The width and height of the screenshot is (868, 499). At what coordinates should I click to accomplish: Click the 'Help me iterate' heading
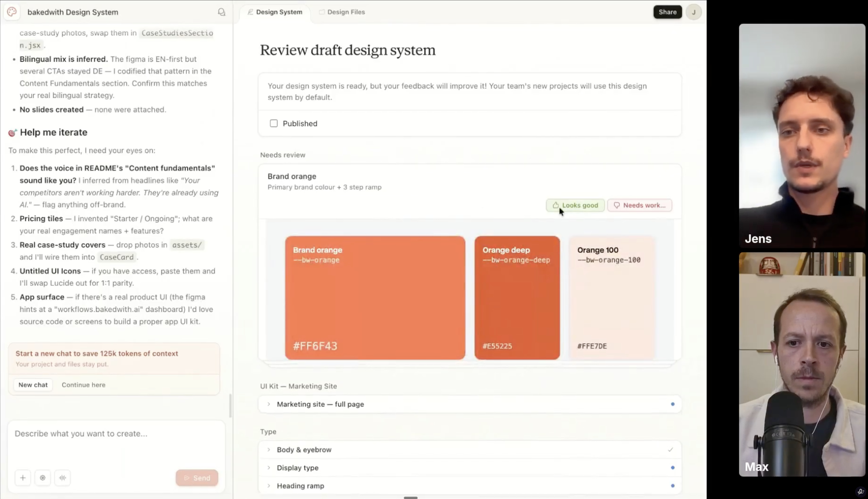[x=53, y=132]
